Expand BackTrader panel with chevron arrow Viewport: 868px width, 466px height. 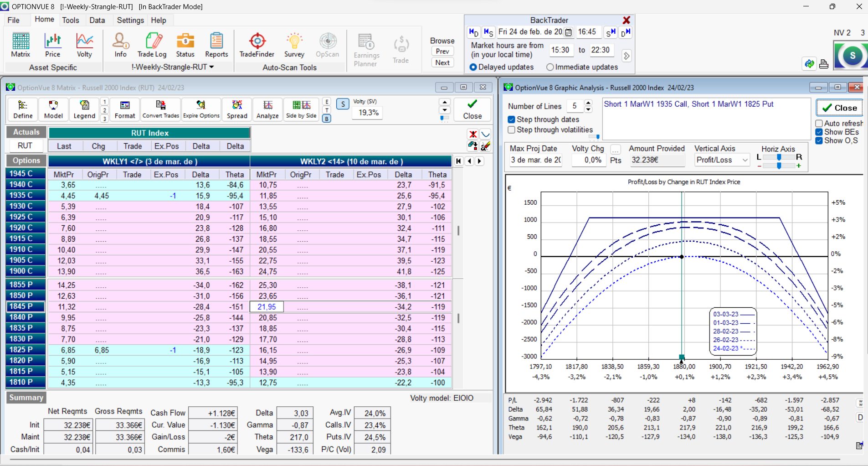pos(627,56)
